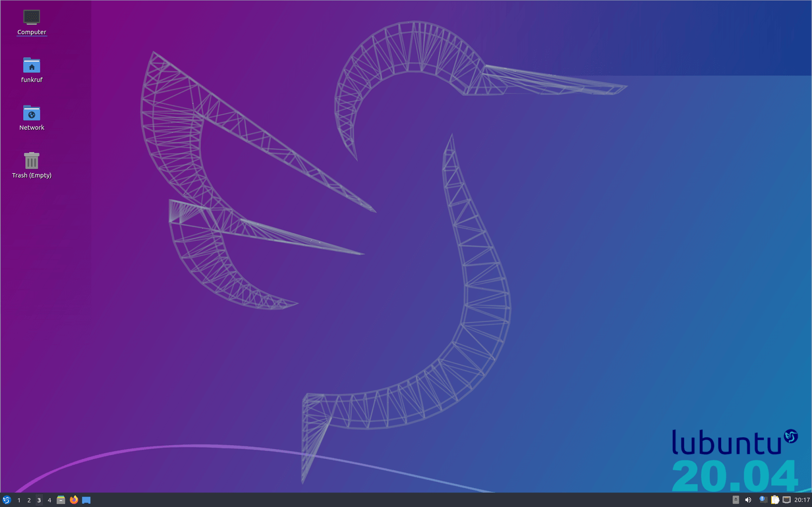
Task: Select the funkruf home folder icon
Action: point(31,70)
